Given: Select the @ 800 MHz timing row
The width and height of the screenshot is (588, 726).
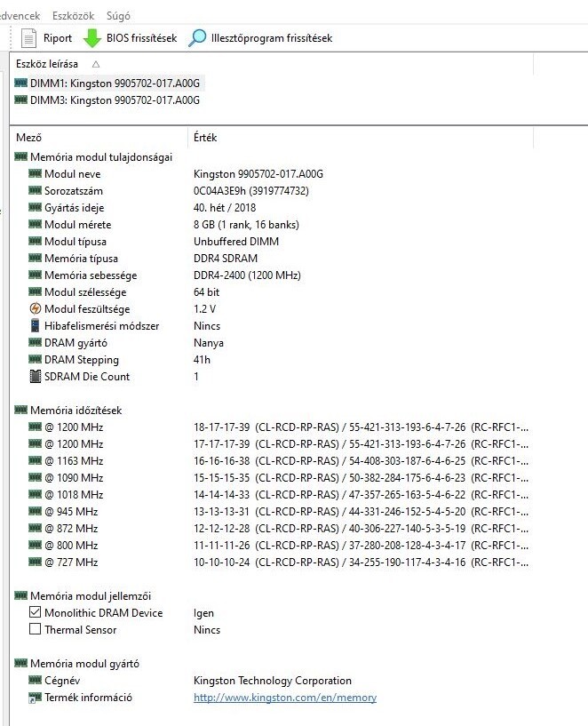Looking at the screenshot, I should pyautogui.click(x=71, y=546).
